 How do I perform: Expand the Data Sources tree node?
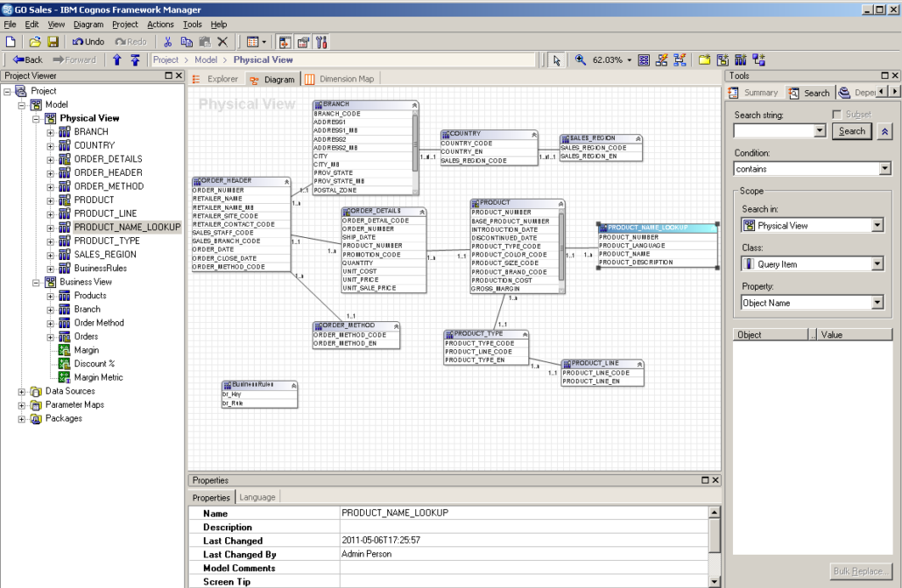coord(22,391)
